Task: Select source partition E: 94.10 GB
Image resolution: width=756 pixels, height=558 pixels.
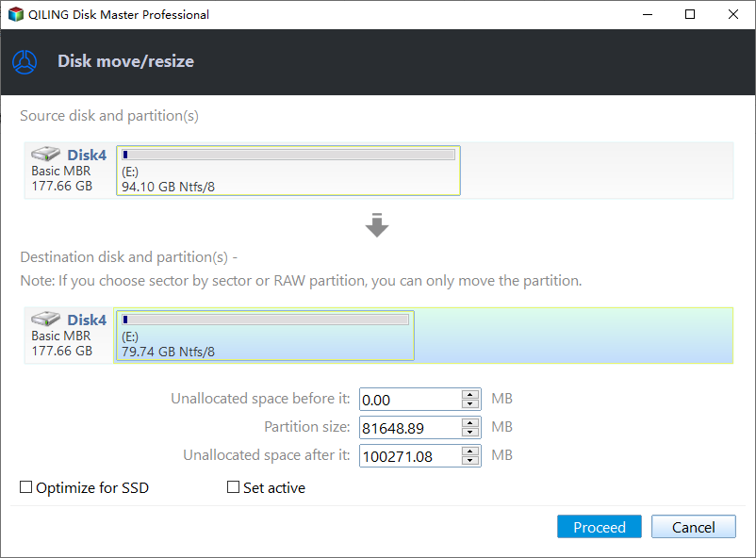Action: [288, 171]
